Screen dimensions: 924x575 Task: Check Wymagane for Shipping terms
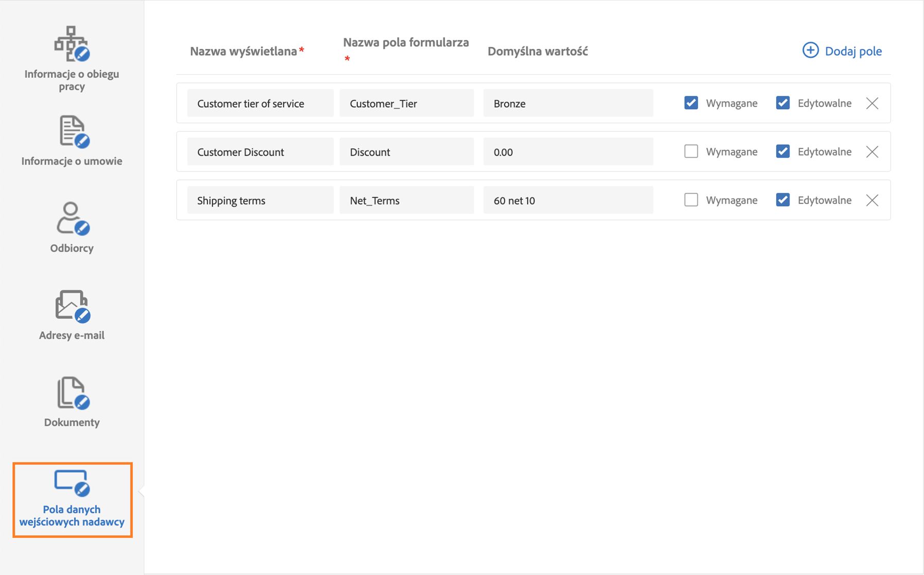[691, 200]
